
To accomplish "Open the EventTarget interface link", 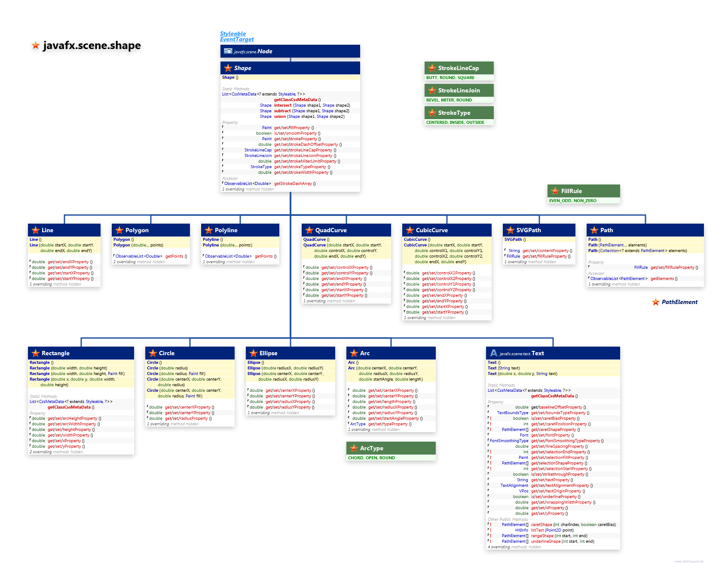I will (x=237, y=39).
